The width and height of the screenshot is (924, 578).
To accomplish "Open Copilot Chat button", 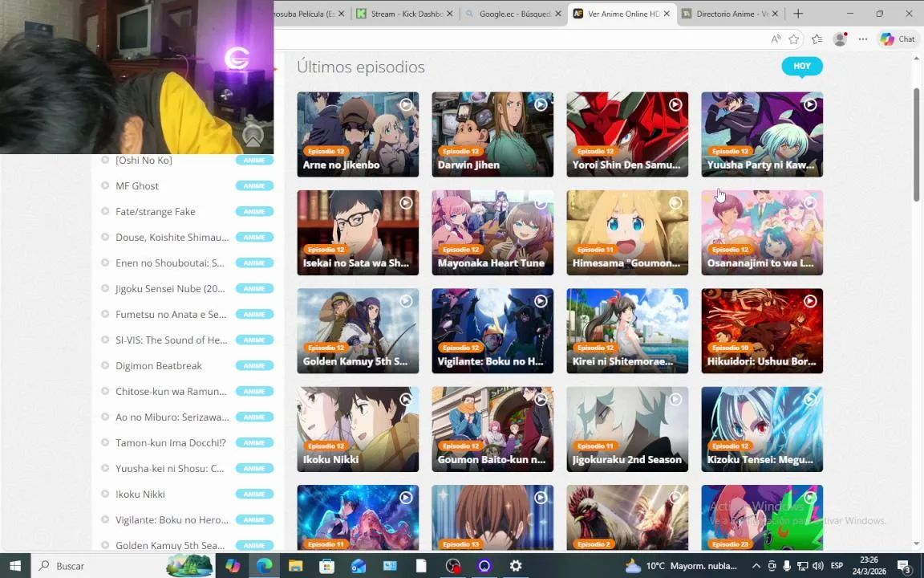I will point(898,39).
